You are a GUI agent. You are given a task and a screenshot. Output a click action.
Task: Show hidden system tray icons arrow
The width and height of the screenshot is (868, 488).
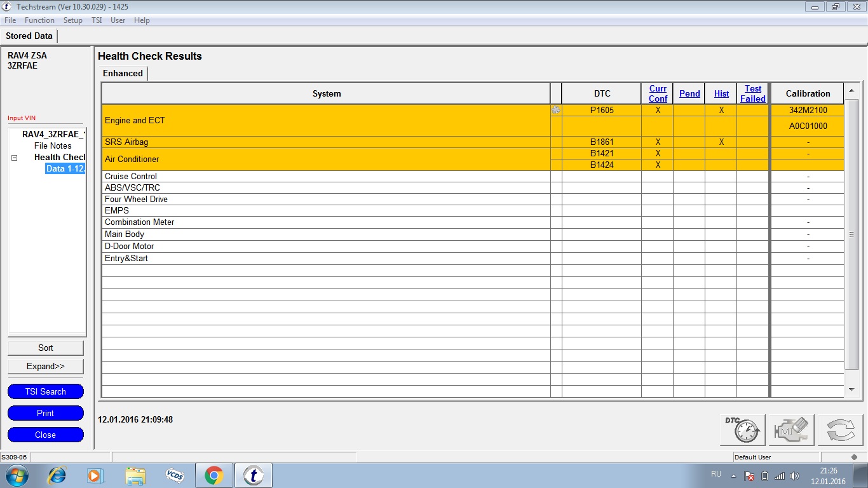(733, 475)
